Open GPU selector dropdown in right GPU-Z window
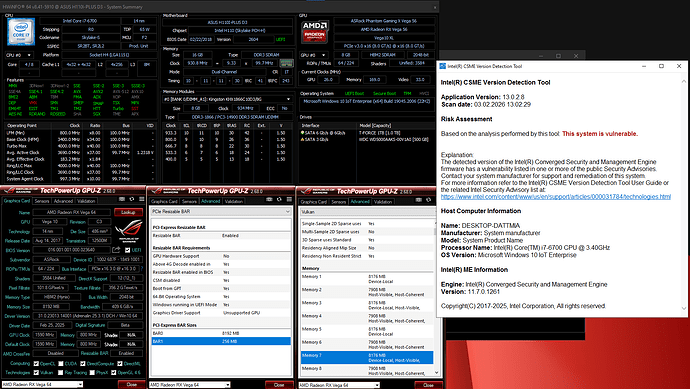This screenshot has width=690, height=389. (x=339, y=385)
